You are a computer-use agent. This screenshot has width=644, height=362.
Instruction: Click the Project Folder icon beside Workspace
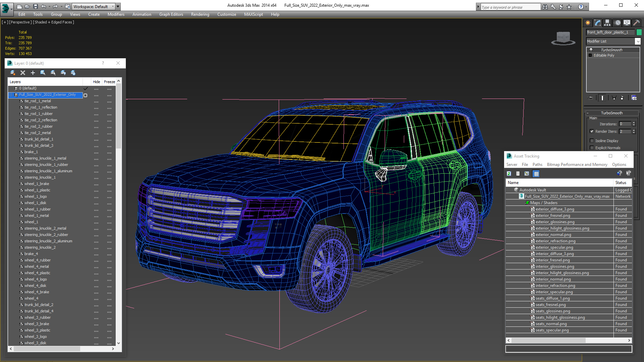pyautogui.click(x=68, y=6)
